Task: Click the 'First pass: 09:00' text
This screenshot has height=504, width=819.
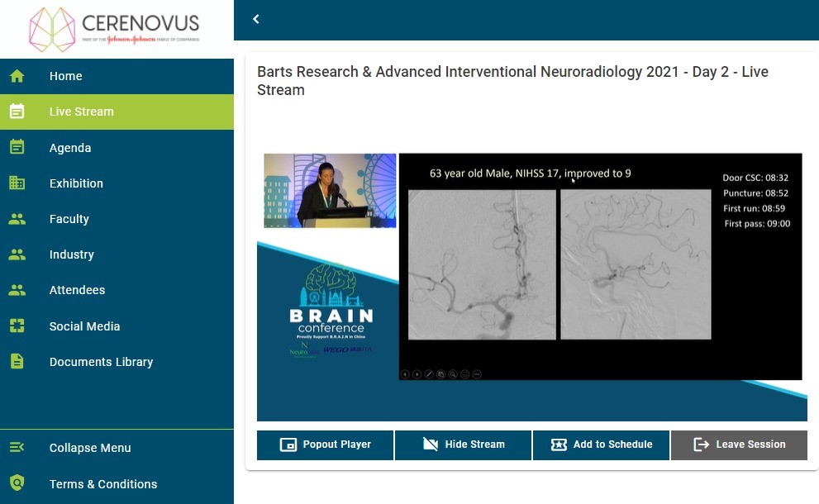Action: tap(757, 224)
